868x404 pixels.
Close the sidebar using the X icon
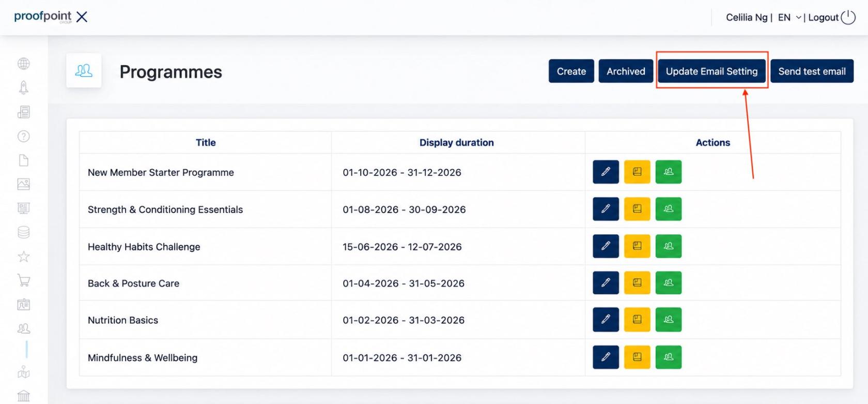point(82,17)
